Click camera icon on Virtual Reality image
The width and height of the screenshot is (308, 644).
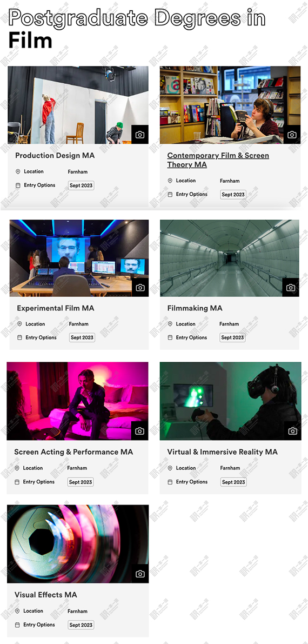tap(292, 431)
